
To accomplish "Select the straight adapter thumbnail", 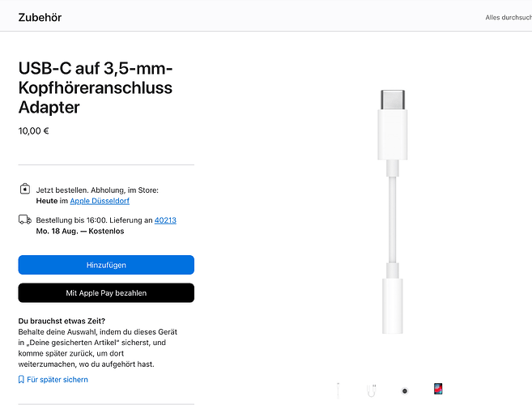I will 338,390.
